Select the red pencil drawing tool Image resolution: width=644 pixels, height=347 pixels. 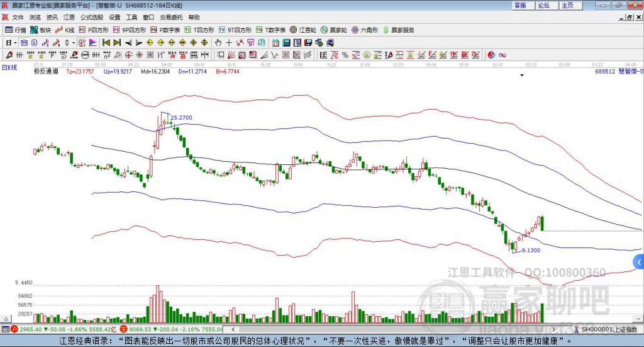click(9, 55)
